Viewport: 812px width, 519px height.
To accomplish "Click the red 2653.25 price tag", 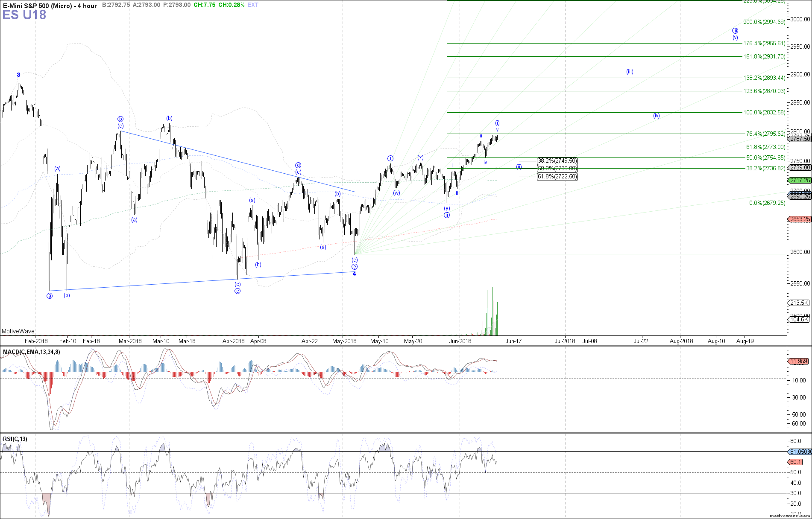I will (x=800, y=219).
